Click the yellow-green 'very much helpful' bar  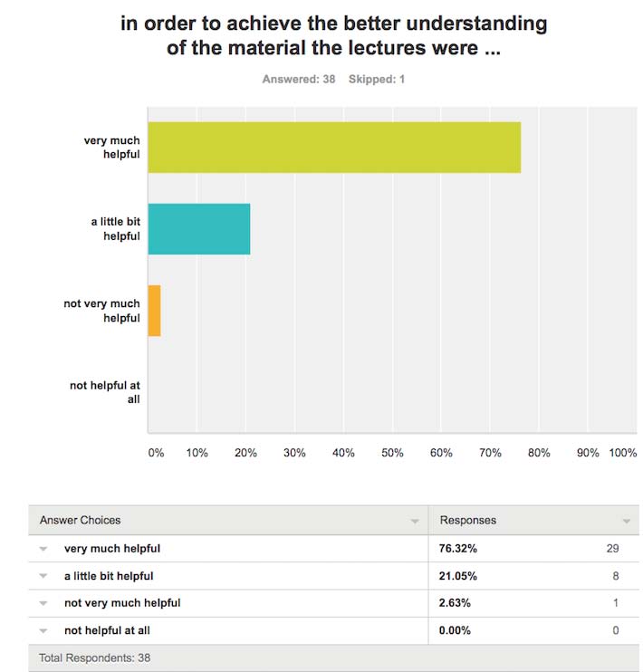point(333,147)
